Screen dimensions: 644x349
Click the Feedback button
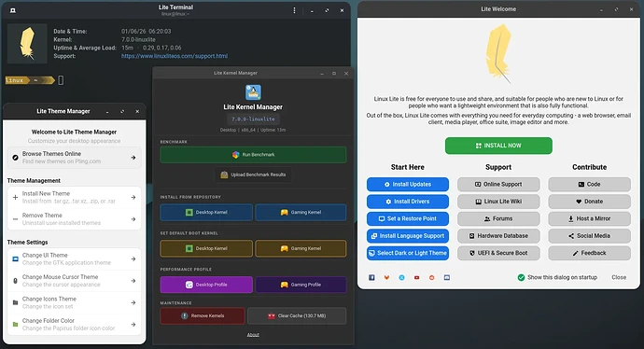[x=589, y=253]
